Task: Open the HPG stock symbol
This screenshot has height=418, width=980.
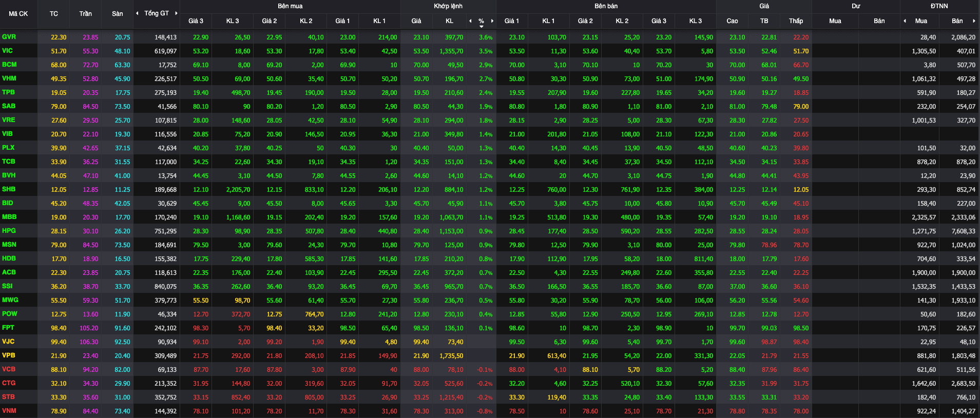Action: coord(9,231)
